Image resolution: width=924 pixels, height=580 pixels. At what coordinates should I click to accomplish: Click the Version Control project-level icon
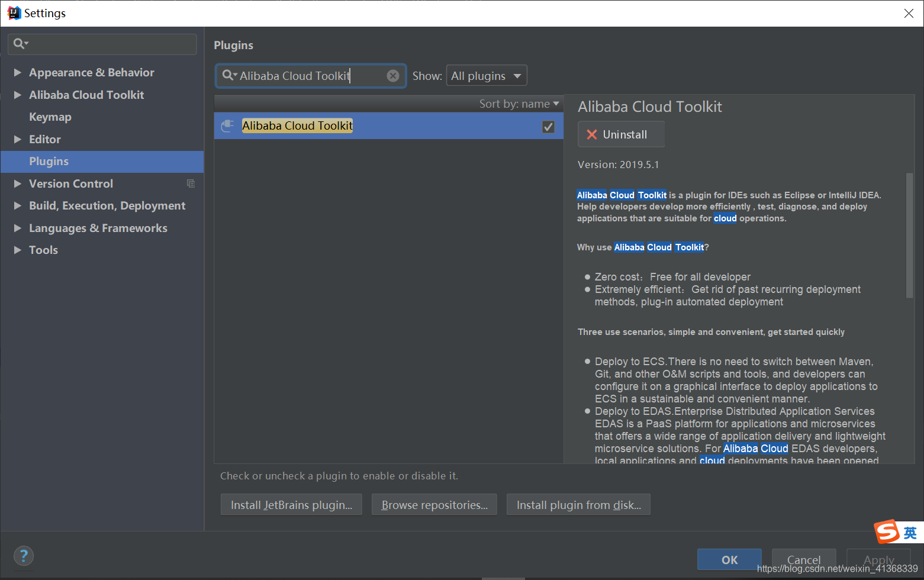click(191, 183)
